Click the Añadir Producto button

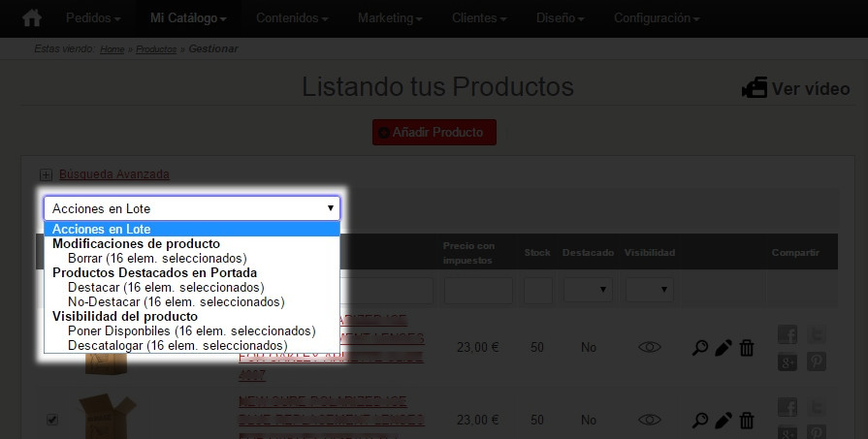(x=434, y=132)
